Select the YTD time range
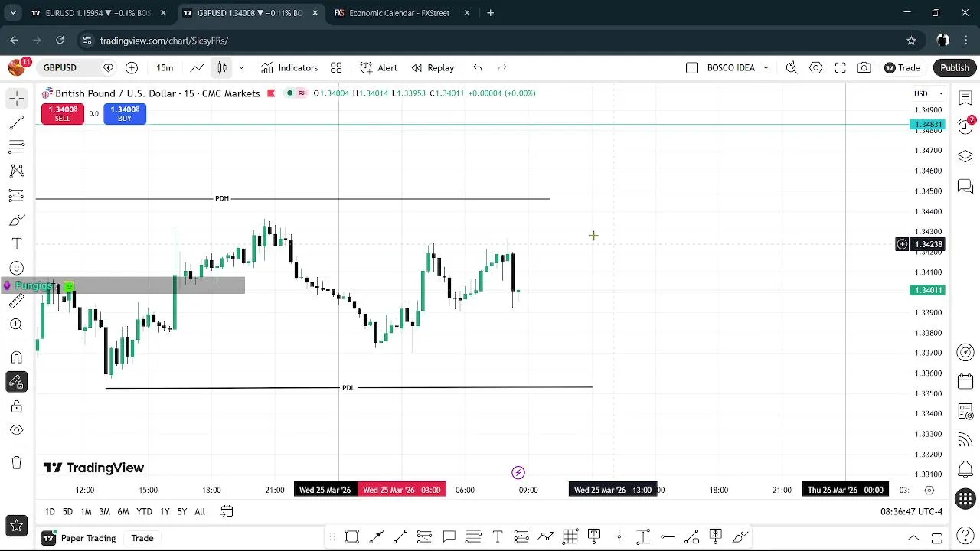 [x=144, y=511]
